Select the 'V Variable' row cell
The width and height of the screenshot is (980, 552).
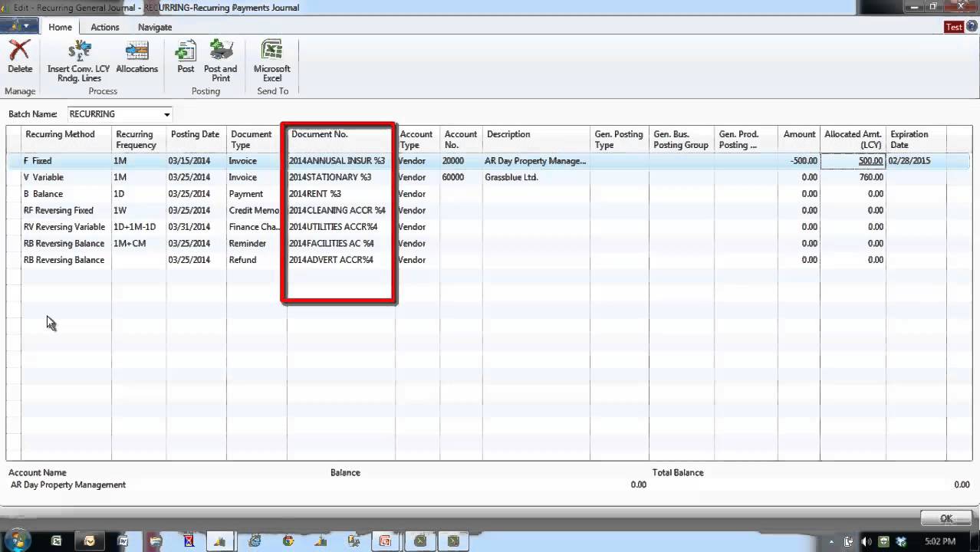tap(66, 177)
